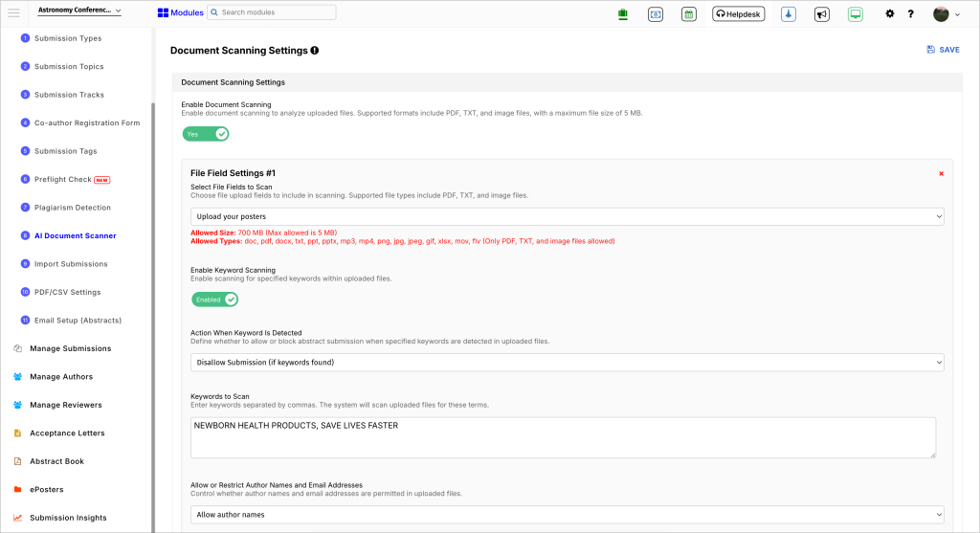980x533 pixels.
Task: Open the Astronomy Conference event dropdown
Action: pos(79,11)
